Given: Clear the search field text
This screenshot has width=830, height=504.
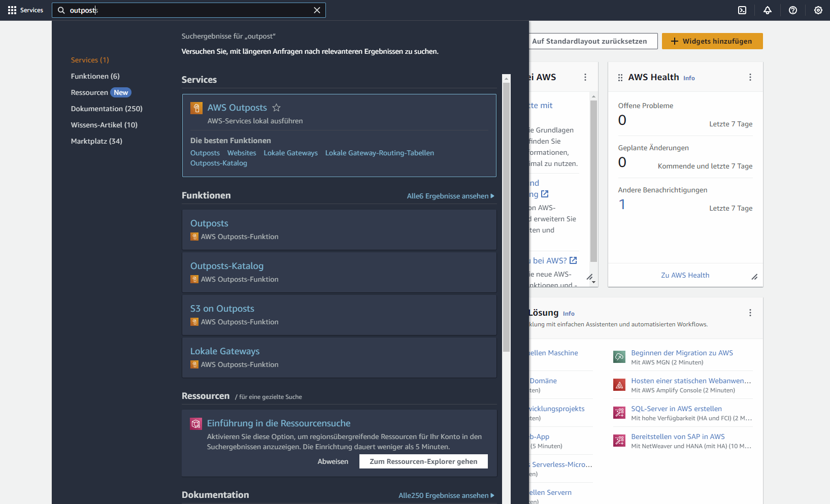Looking at the screenshot, I should point(317,10).
